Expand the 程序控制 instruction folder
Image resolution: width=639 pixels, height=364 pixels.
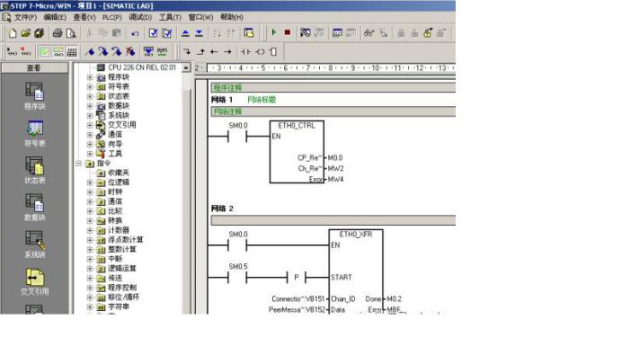point(90,288)
